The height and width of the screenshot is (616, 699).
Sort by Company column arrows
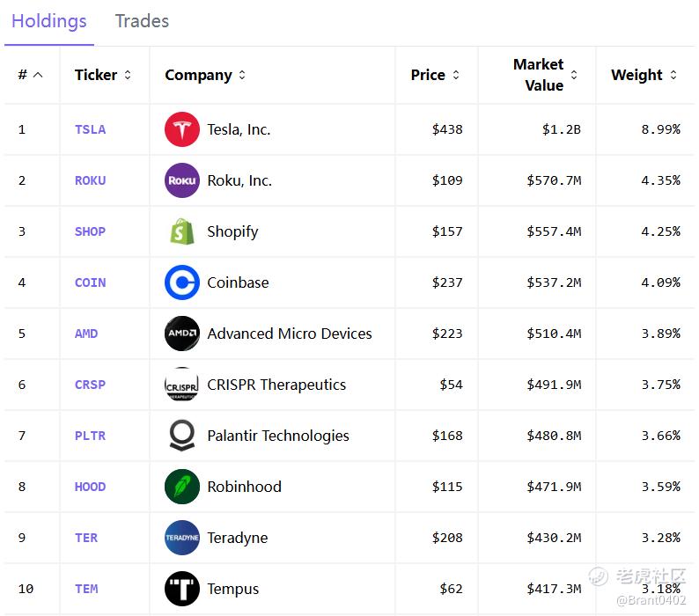[242, 75]
